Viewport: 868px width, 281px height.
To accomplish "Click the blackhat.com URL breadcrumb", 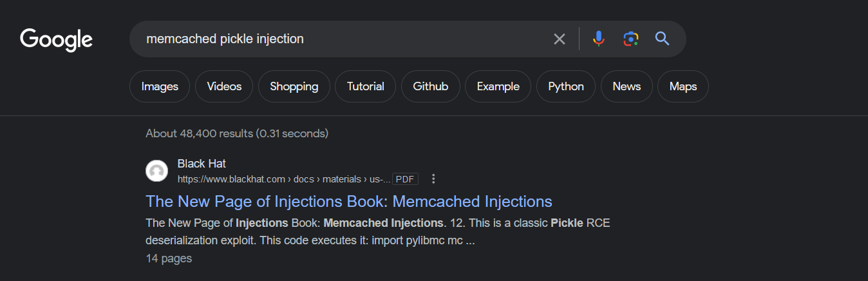I will [284, 179].
